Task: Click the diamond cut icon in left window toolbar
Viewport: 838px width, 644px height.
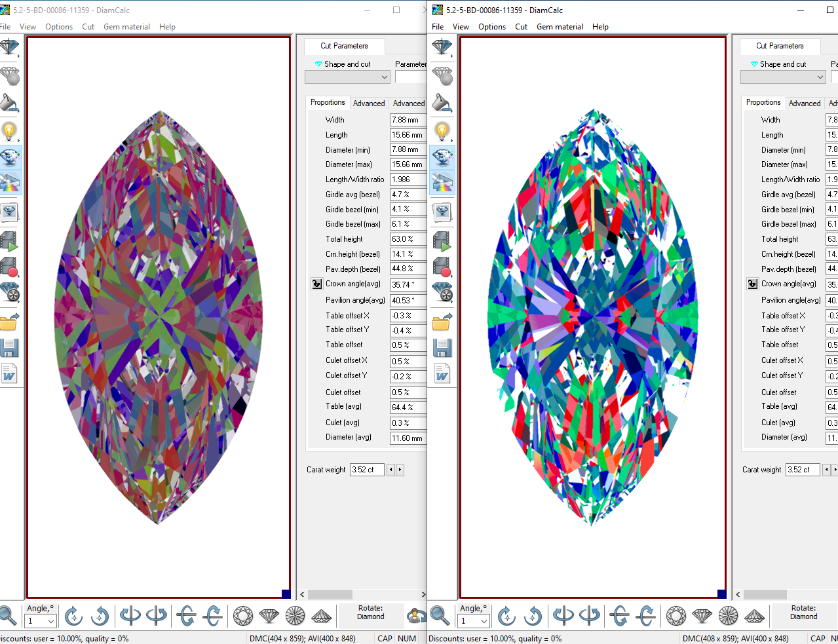Action: pyautogui.click(x=9, y=48)
